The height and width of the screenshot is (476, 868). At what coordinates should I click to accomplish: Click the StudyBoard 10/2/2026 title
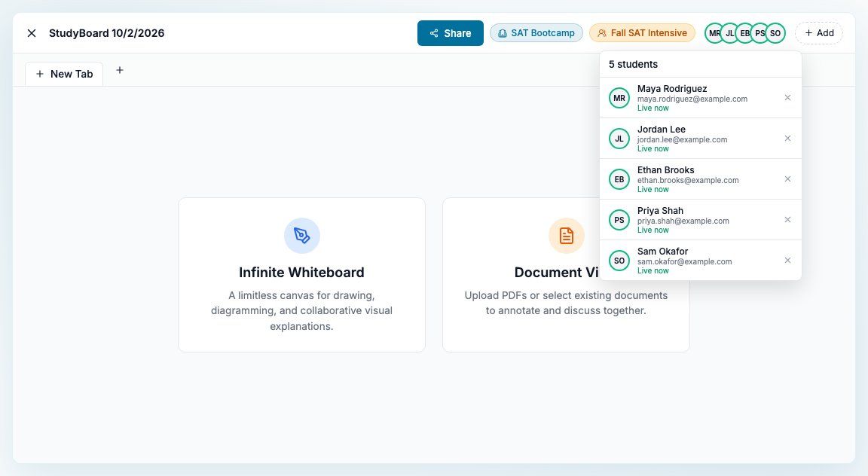coord(107,33)
